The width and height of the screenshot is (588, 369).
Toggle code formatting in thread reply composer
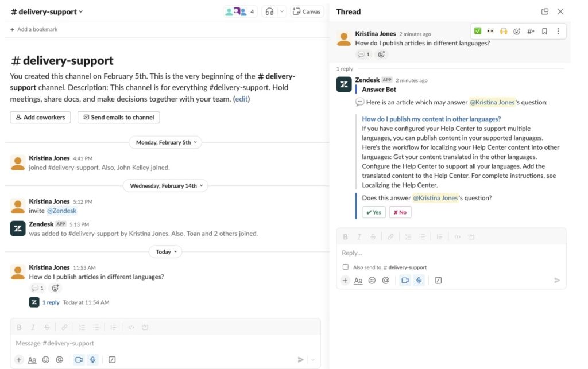click(x=457, y=237)
